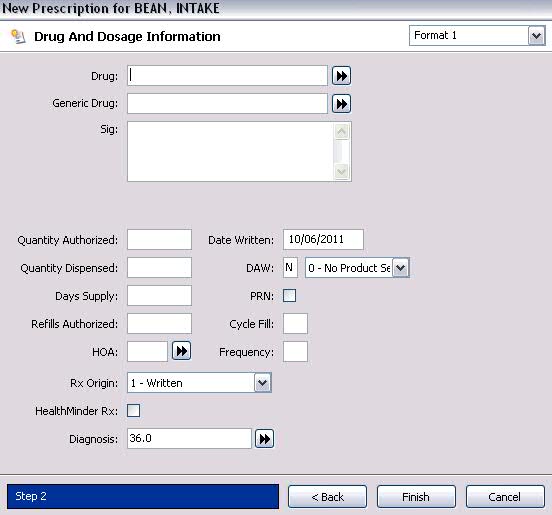
Task: Open the HOA lookup arrow button
Action: [181, 351]
